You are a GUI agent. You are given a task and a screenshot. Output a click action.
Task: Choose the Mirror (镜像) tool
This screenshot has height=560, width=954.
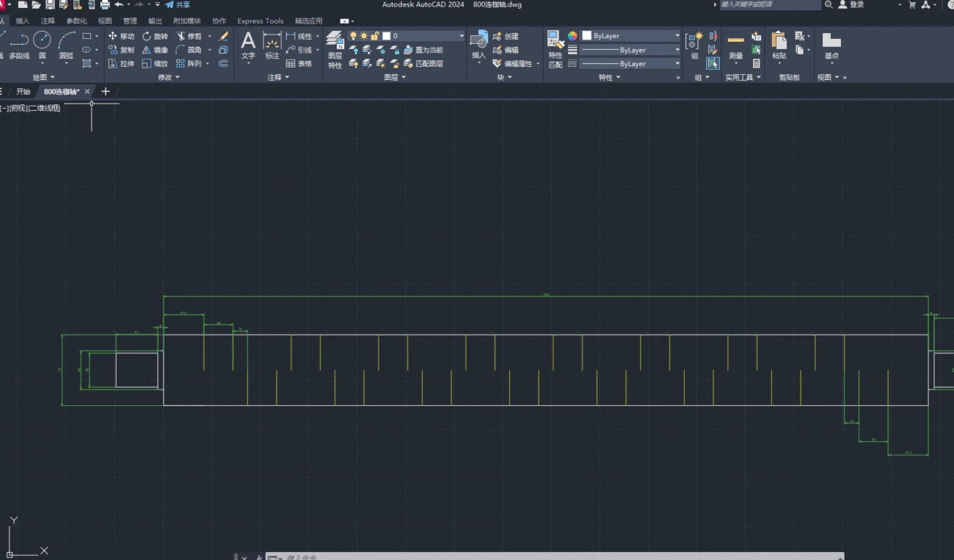[x=155, y=50]
